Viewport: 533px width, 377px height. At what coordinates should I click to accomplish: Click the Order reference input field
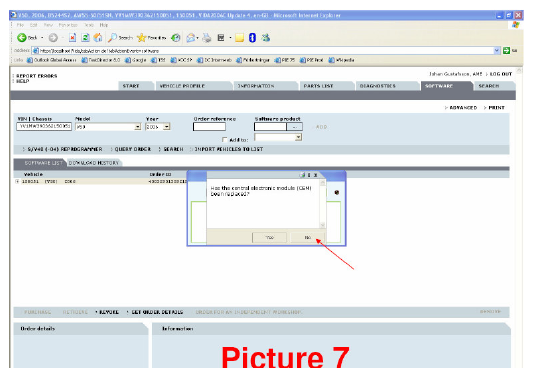point(209,127)
